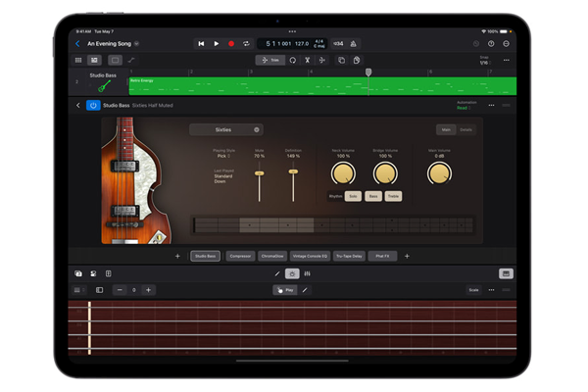Screen dimensions: 588x392
Task: Open the Sixties preset dropdown
Action: (225, 129)
